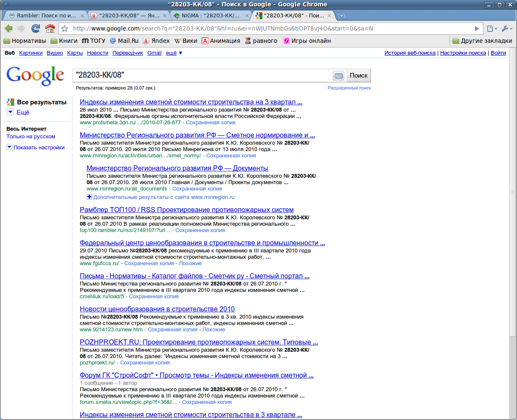
Task: Expand the Ещё option in left sidebar
Action: click(18, 112)
